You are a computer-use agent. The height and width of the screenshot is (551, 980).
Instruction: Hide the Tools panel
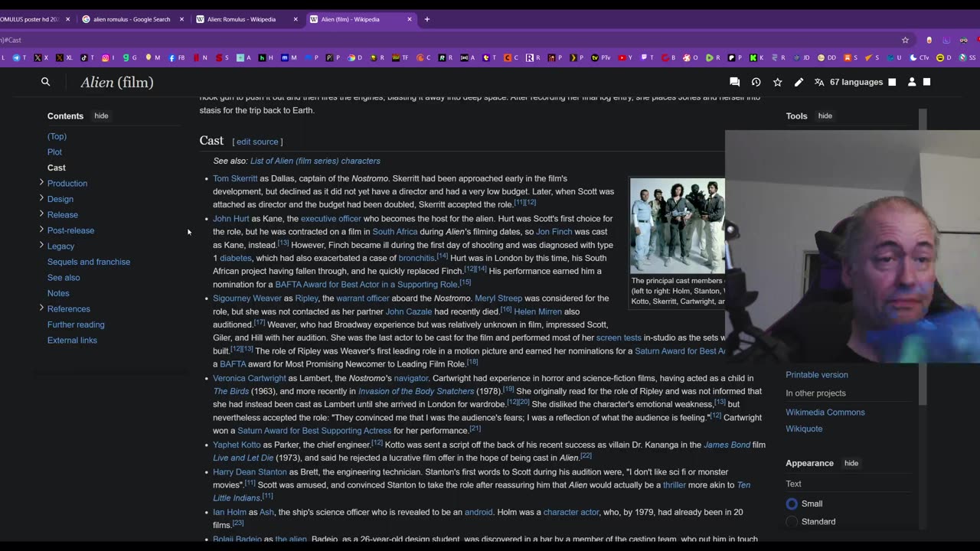pyautogui.click(x=825, y=116)
